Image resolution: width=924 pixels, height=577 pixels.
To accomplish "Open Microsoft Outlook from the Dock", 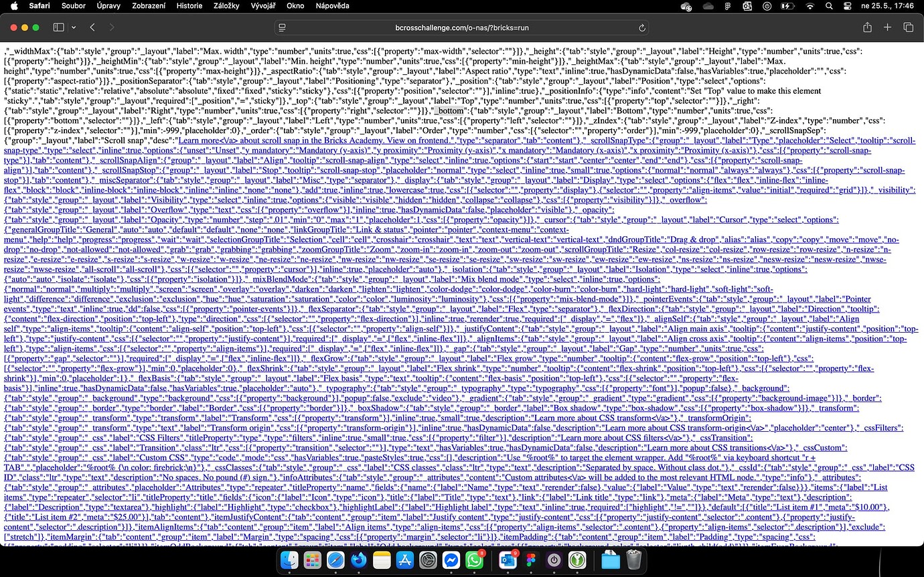I will pos(508,560).
